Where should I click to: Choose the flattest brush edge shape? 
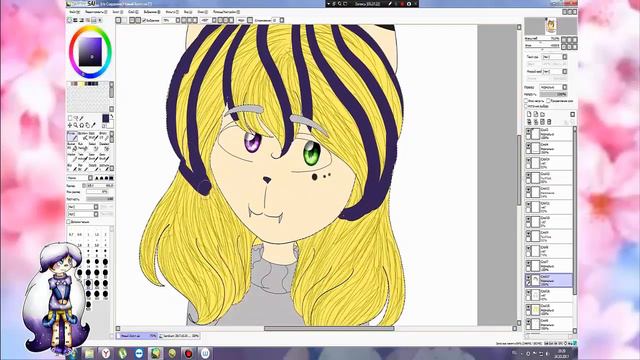point(111,178)
